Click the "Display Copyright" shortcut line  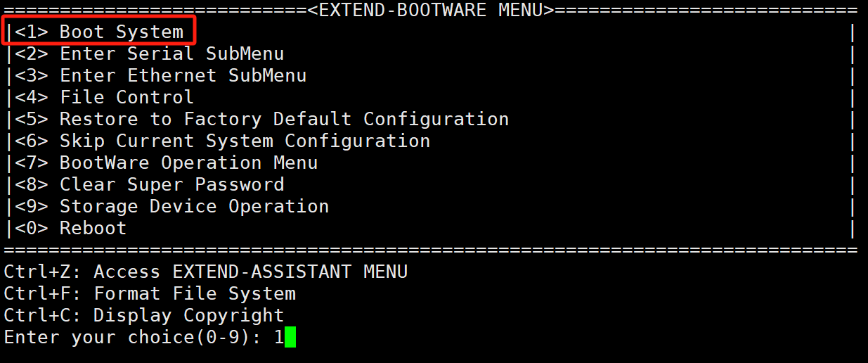point(189,315)
